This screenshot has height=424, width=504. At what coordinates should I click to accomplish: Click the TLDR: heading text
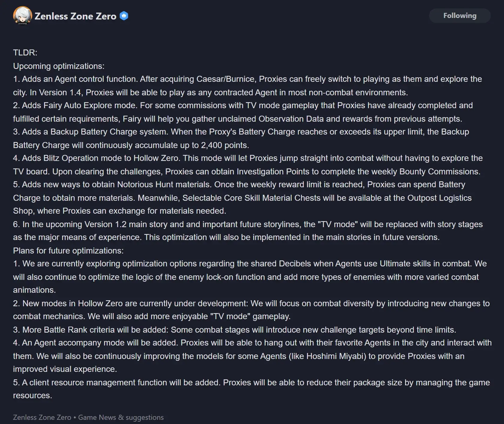coord(25,53)
